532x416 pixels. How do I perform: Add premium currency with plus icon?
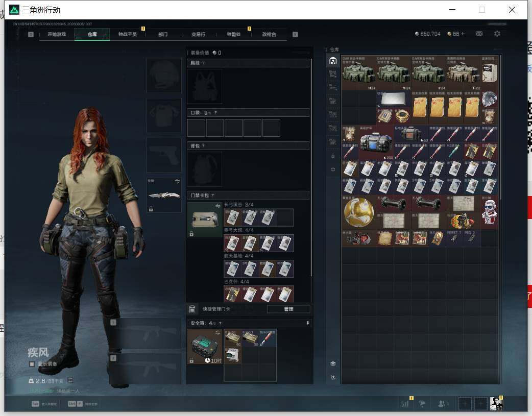463,34
